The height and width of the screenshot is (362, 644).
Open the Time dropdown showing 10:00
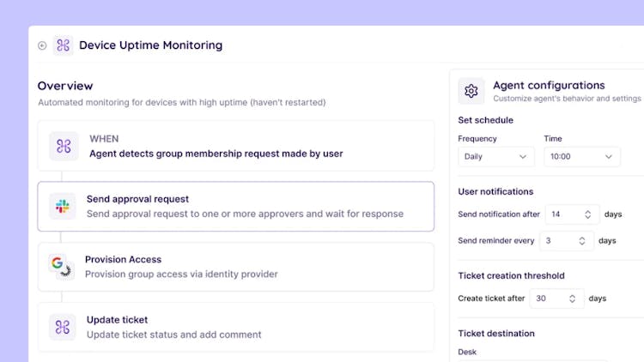(581, 157)
